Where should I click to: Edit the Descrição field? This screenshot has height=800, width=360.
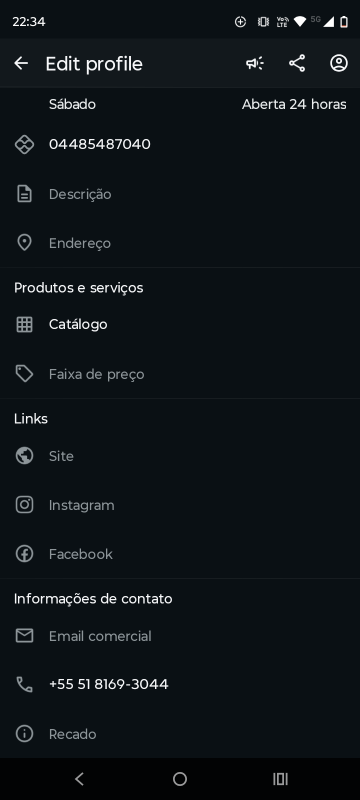(x=180, y=194)
